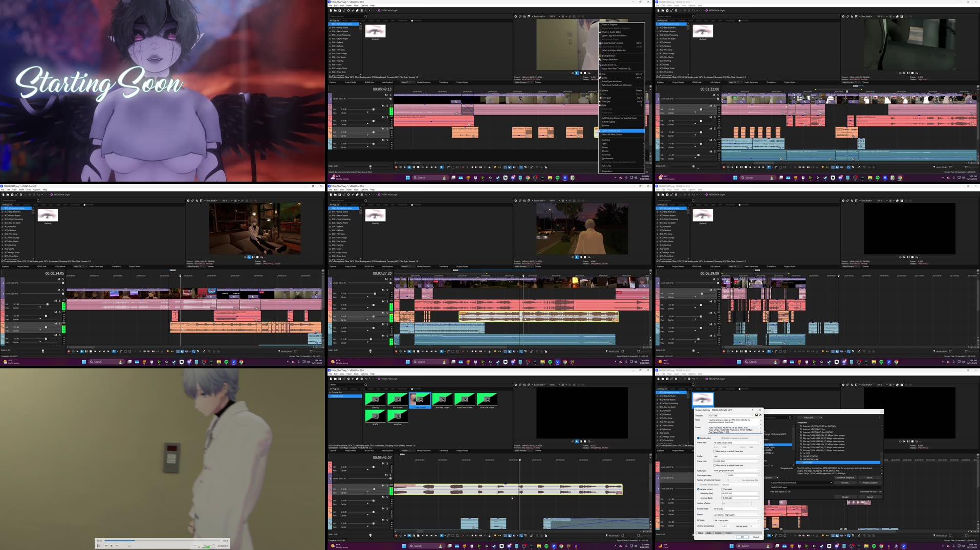The image size is (980, 550).
Task: Click Go to Start in the 00:00:24:05 window transport
Action: click(95, 351)
